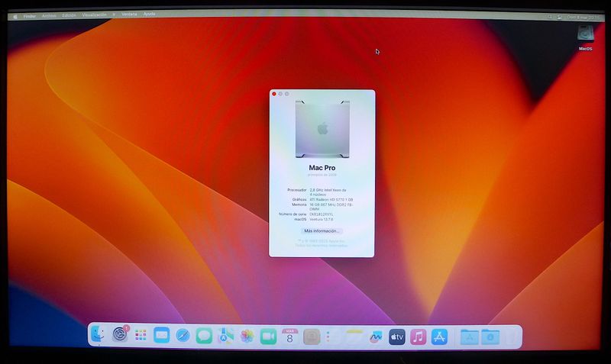
Task: Click the Mac Pro title text
Action: (322, 168)
